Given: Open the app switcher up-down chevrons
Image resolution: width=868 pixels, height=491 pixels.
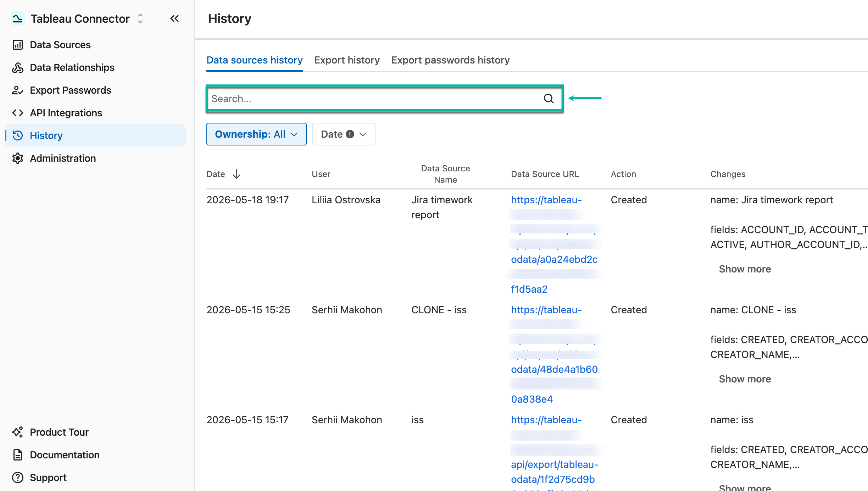Looking at the screenshot, I should pyautogui.click(x=140, y=18).
